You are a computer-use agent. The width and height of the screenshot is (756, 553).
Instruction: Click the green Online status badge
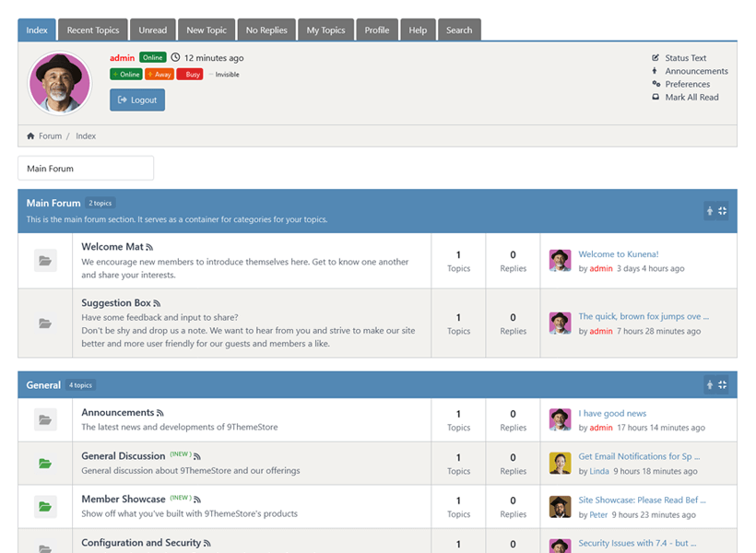152,58
